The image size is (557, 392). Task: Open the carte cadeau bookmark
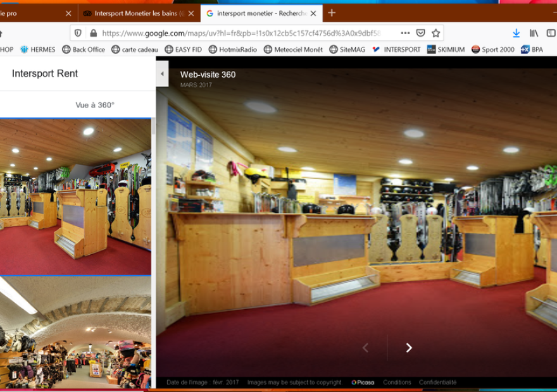coord(135,50)
